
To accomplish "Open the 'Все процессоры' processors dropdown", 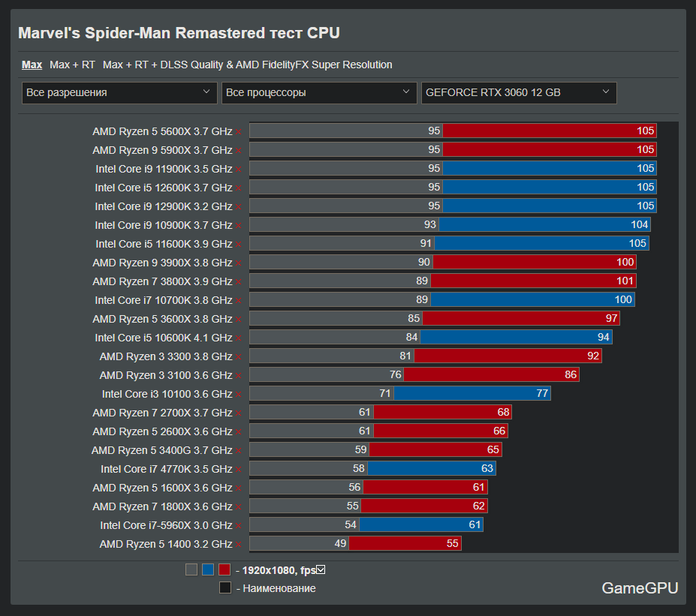I will coord(319,93).
